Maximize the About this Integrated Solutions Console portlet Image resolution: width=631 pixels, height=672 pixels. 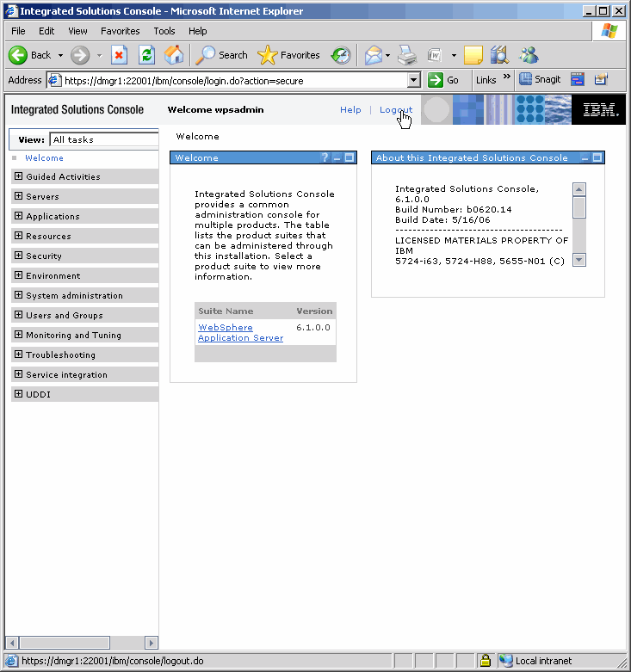(597, 157)
